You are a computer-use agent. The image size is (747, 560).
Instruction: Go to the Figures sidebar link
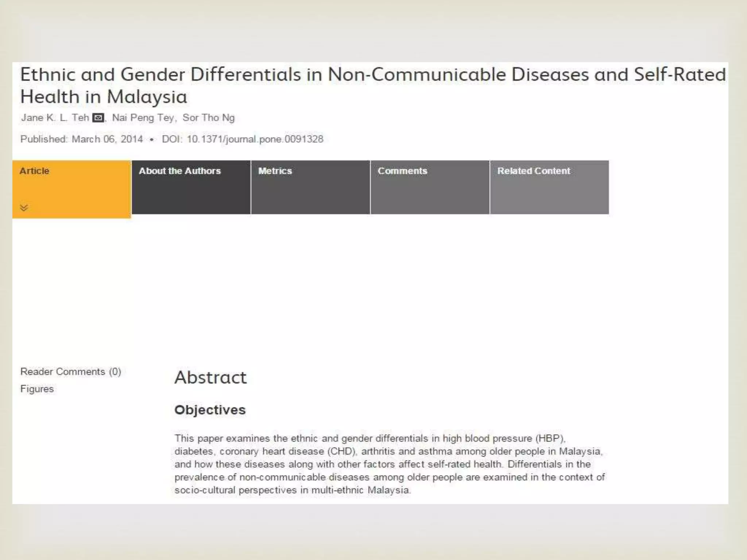pos(37,389)
